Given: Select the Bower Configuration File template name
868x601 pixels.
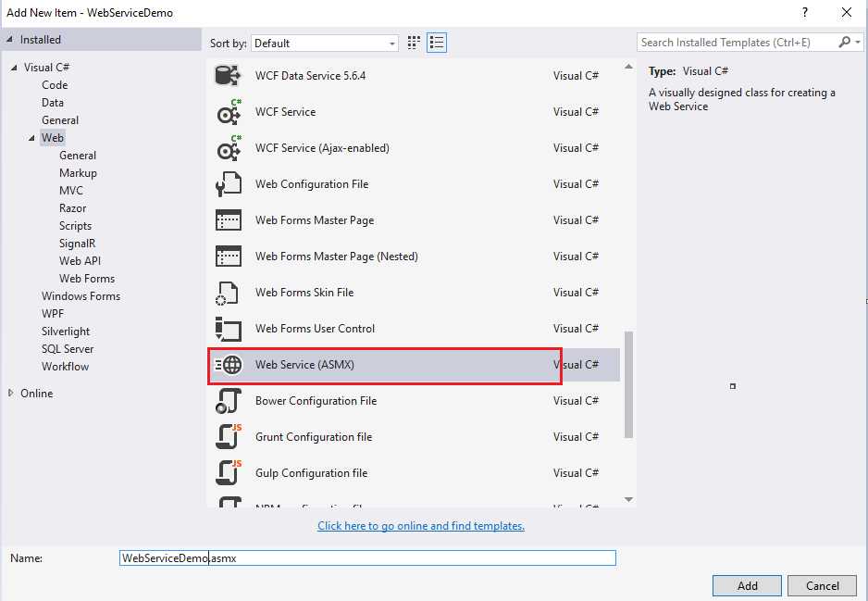Looking at the screenshot, I should click(x=316, y=401).
